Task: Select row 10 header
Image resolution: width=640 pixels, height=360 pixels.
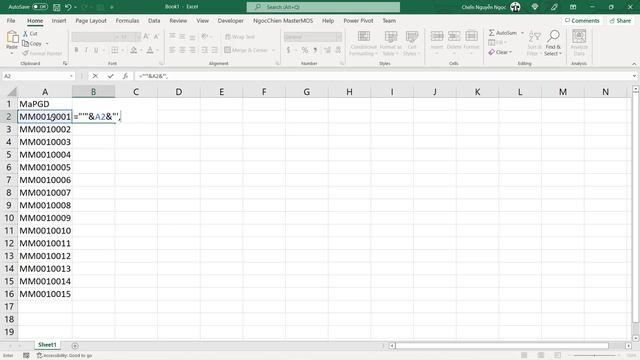Action: point(9,218)
